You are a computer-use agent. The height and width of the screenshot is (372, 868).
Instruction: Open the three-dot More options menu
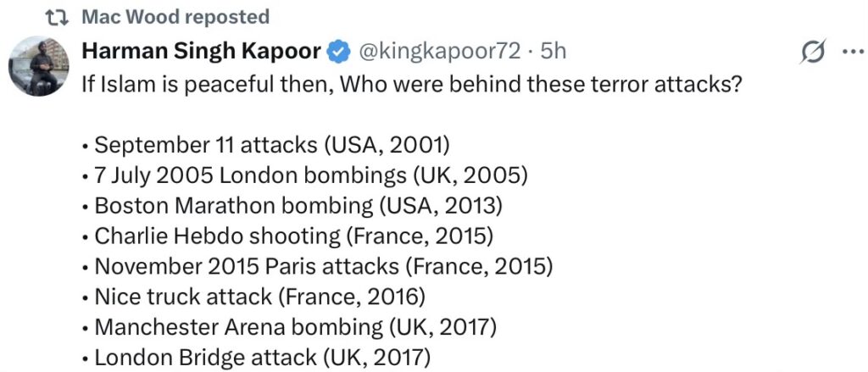coord(850,52)
